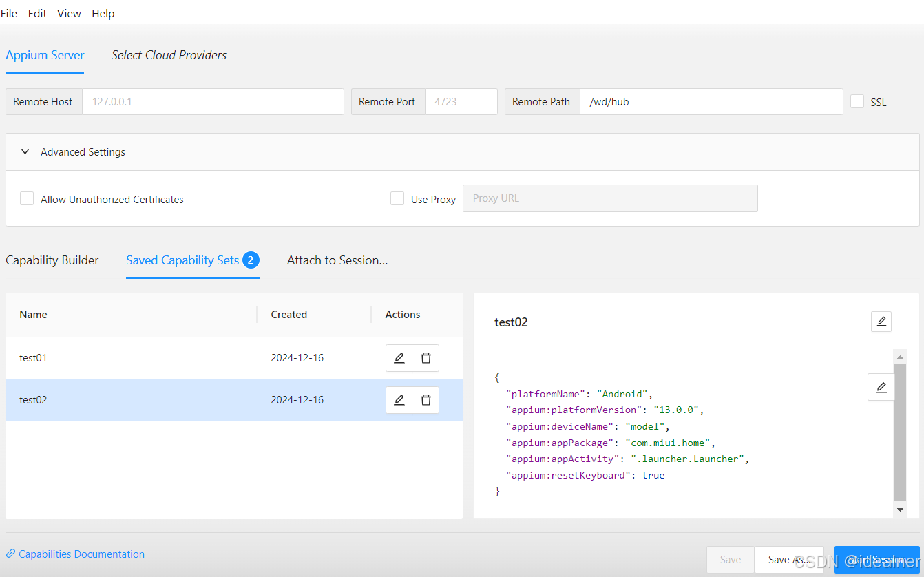Click the test01 created date 2024-12-16

coord(297,358)
